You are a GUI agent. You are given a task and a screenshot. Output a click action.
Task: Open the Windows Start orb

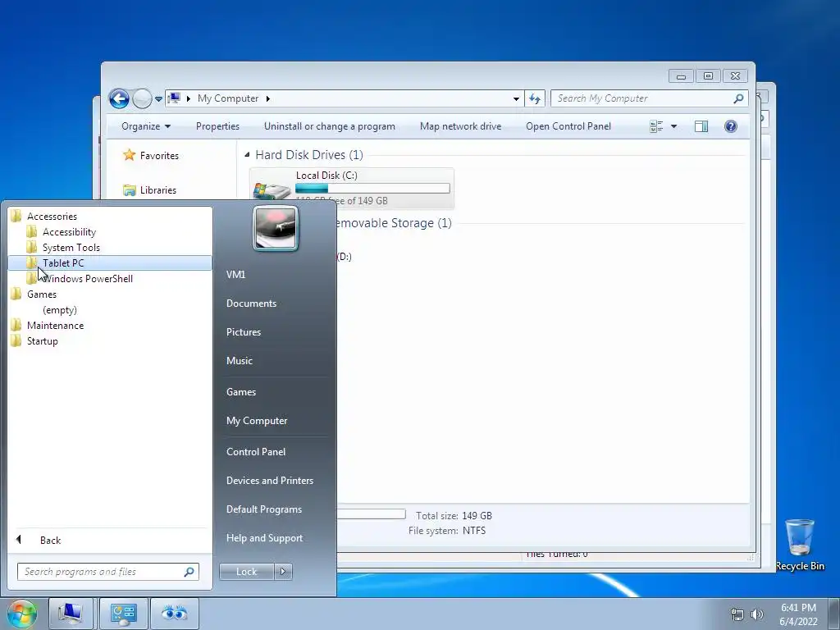pos(22,614)
